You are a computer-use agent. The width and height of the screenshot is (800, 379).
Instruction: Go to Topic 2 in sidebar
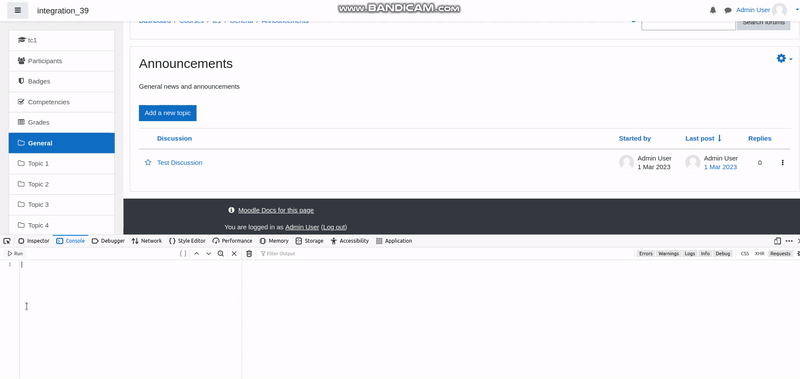click(62, 184)
